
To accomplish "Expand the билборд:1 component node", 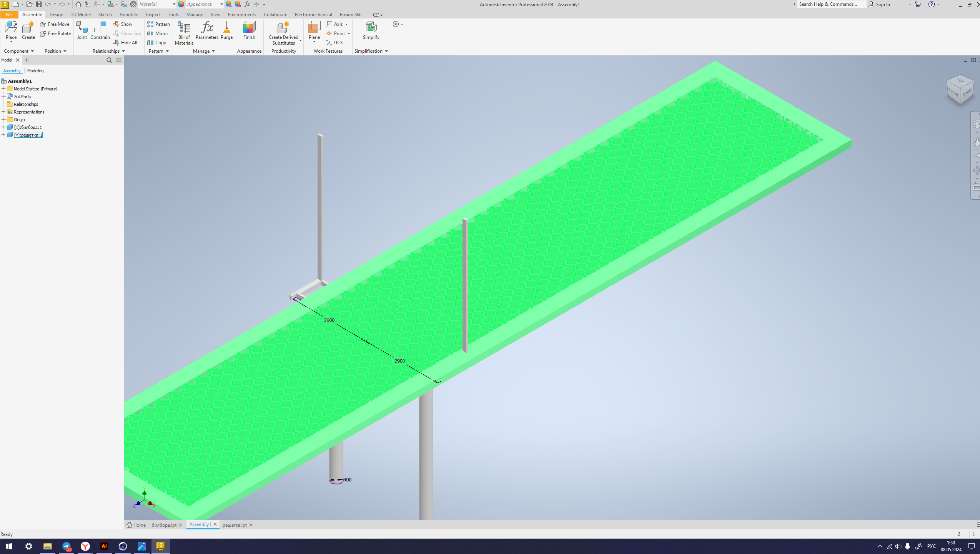I will click(3, 127).
